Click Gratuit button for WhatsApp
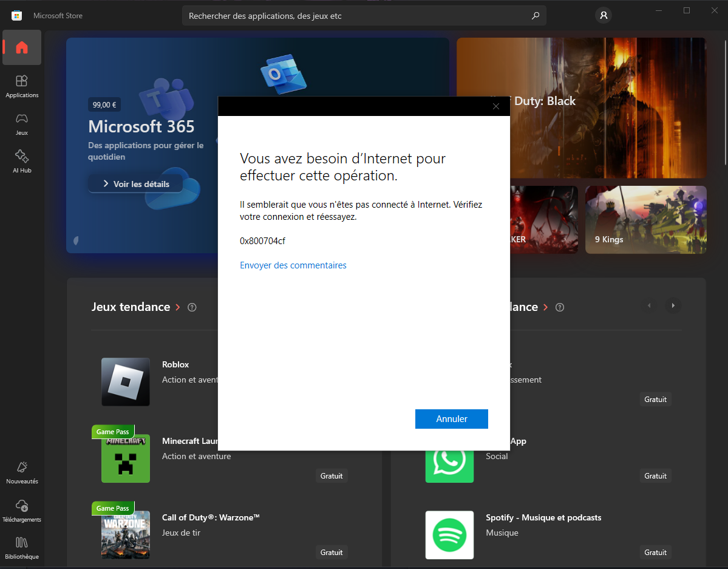The height and width of the screenshot is (569, 728). point(655,475)
